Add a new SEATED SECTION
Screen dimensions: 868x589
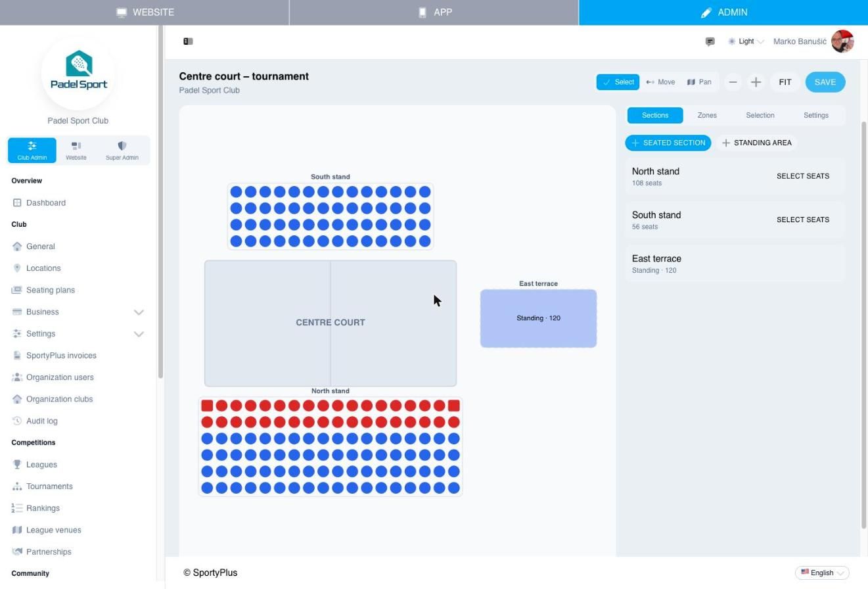click(668, 143)
